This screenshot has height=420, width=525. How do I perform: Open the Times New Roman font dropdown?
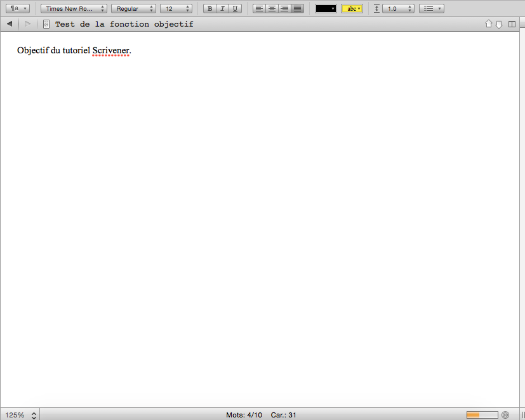(74, 9)
